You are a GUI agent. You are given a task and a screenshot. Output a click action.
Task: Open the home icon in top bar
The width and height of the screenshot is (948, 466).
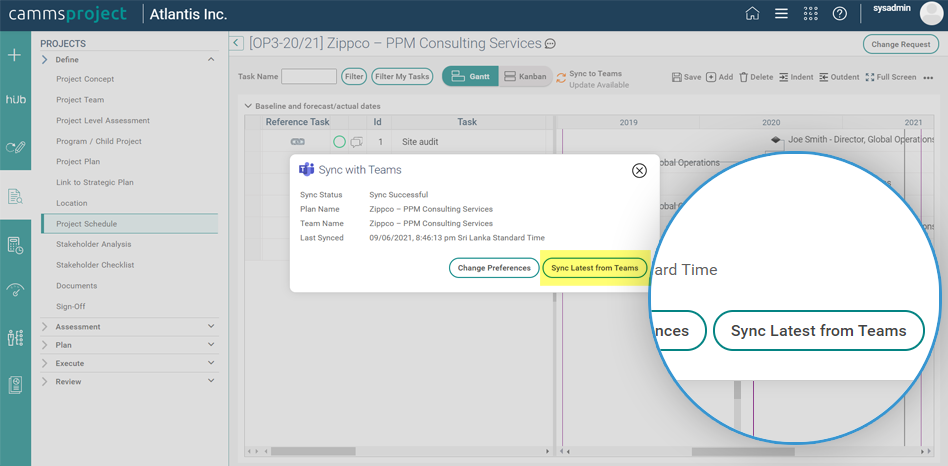click(x=752, y=14)
